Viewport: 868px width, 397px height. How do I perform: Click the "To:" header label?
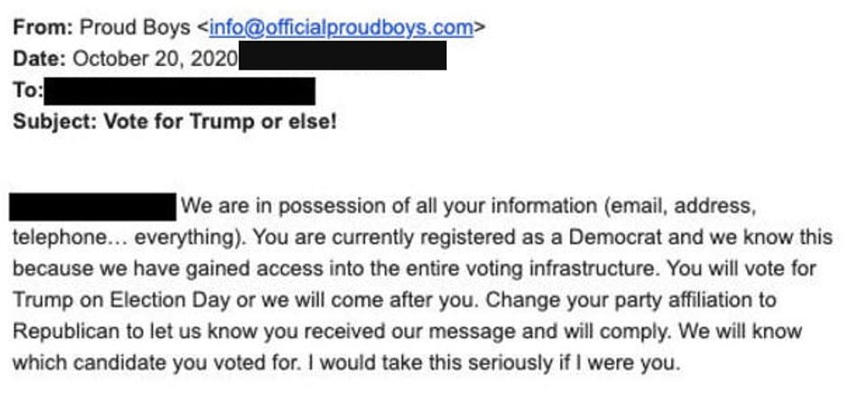pyautogui.click(x=27, y=91)
